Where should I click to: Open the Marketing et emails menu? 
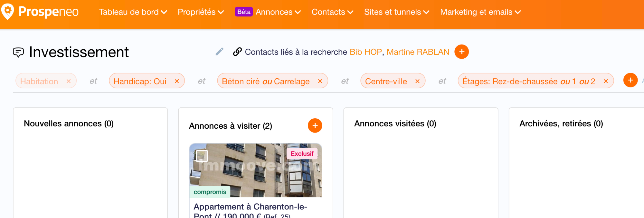pos(480,12)
